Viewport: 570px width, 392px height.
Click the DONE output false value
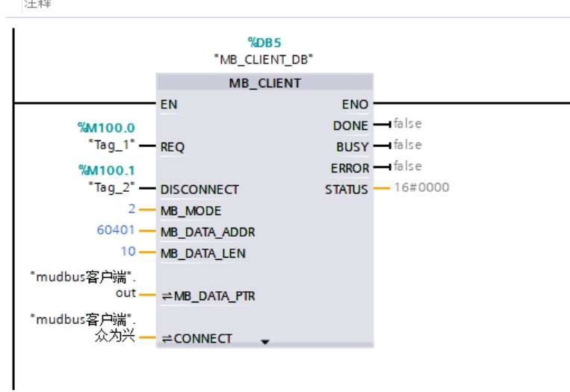tap(407, 124)
